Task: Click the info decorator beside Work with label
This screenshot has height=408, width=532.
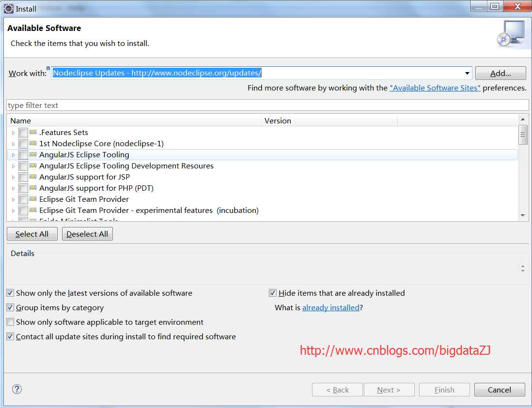Action: pyautogui.click(x=48, y=68)
